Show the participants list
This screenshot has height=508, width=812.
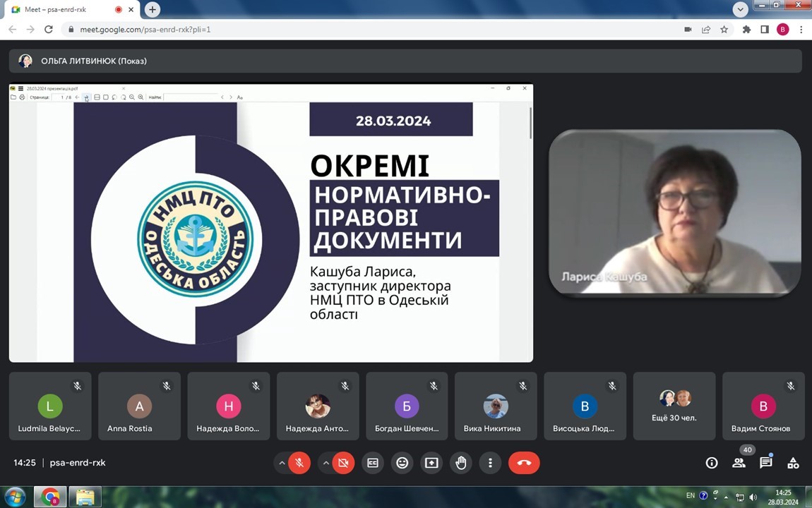click(x=739, y=463)
